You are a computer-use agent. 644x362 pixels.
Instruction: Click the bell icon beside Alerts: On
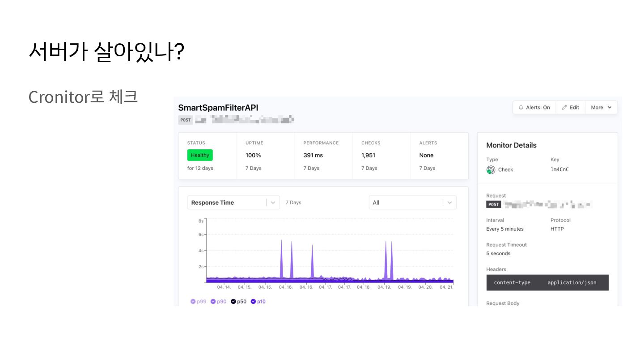[x=521, y=108]
